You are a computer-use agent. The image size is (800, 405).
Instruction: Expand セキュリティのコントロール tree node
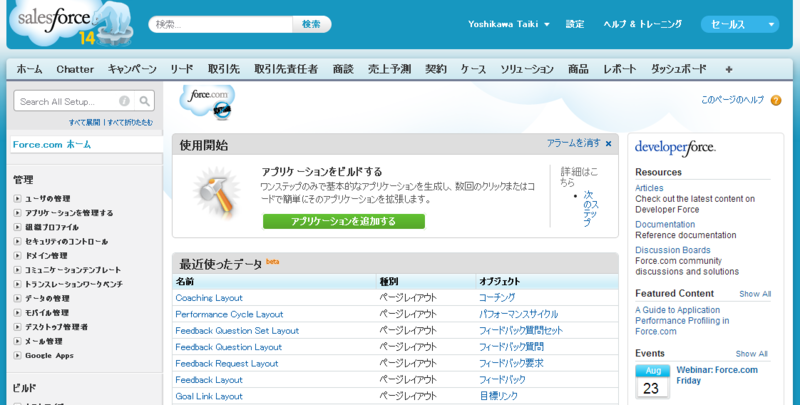(x=17, y=241)
